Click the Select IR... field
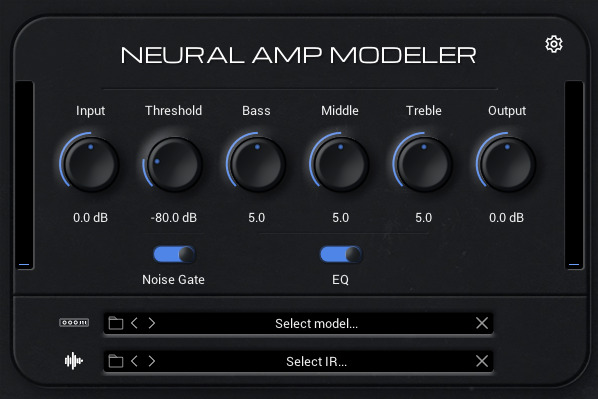 point(299,361)
